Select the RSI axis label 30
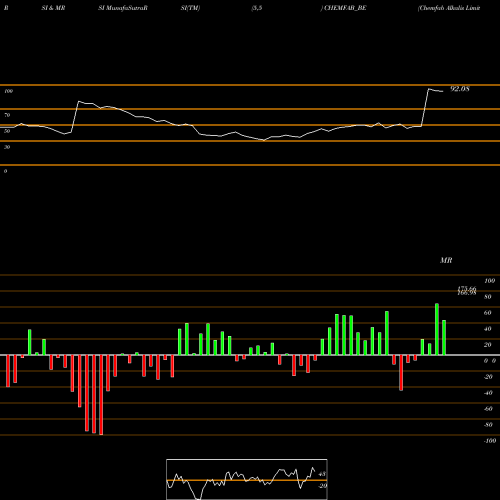This screenshot has height=500, width=500. pyautogui.click(x=7, y=147)
